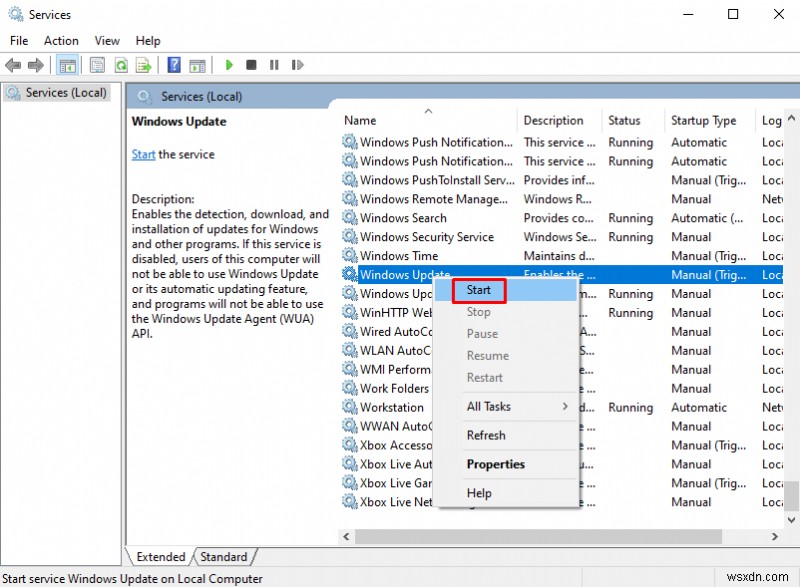Screen dimensions: 800x587
Task: Toggle the console tree pane icon
Action: (x=67, y=65)
